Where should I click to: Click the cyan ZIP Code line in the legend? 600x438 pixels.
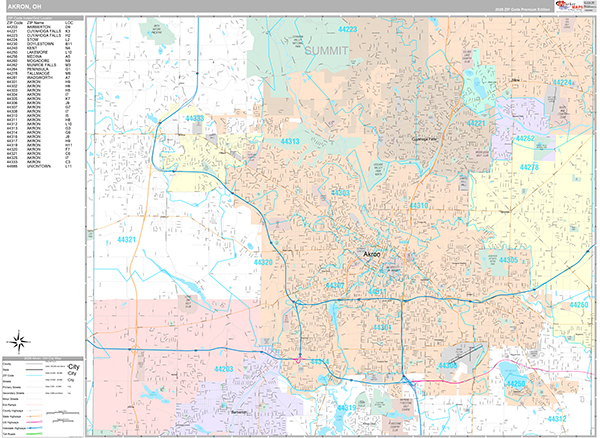(34, 376)
